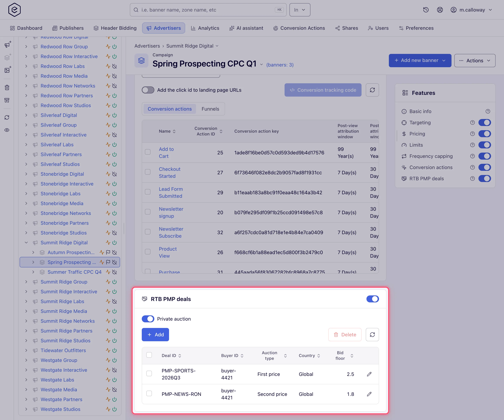Click power status icon for Redwood Row Labs
The width and height of the screenshot is (504, 420).
pos(115,66)
